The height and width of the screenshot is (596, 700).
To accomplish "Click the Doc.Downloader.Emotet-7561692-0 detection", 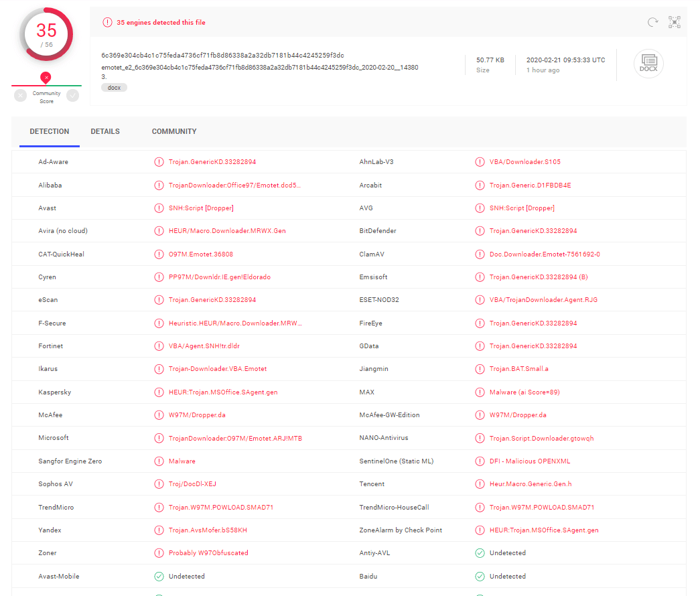I will tap(545, 254).
